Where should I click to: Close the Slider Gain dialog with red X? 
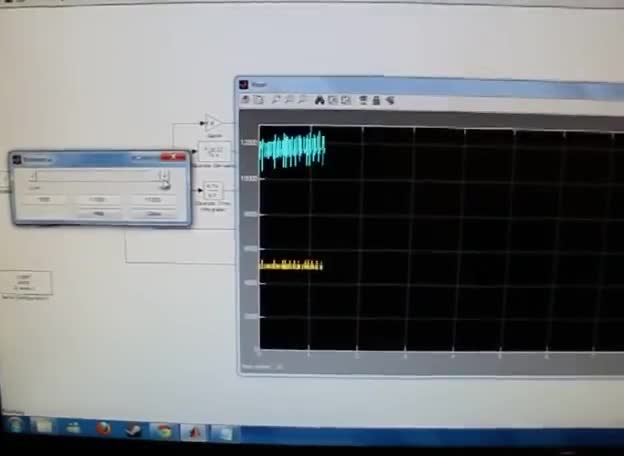[173, 157]
